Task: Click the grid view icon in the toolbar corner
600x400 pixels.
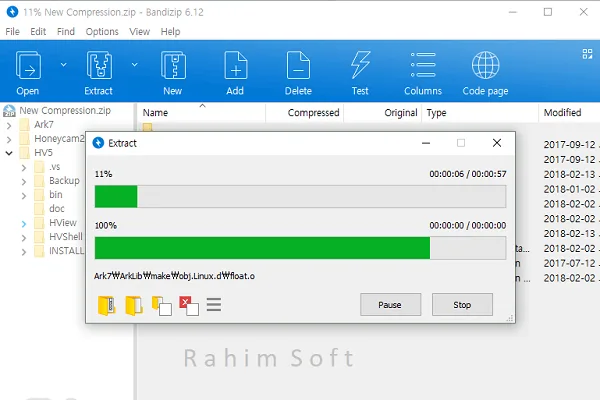Action: (x=587, y=54)
